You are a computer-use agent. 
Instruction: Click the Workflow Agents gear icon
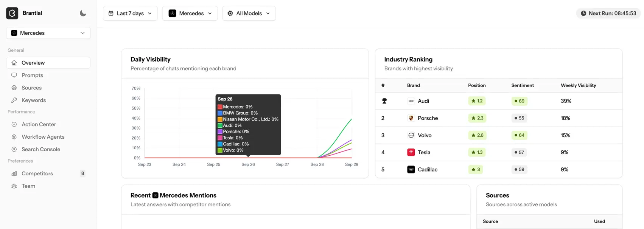tap(14, 137)
